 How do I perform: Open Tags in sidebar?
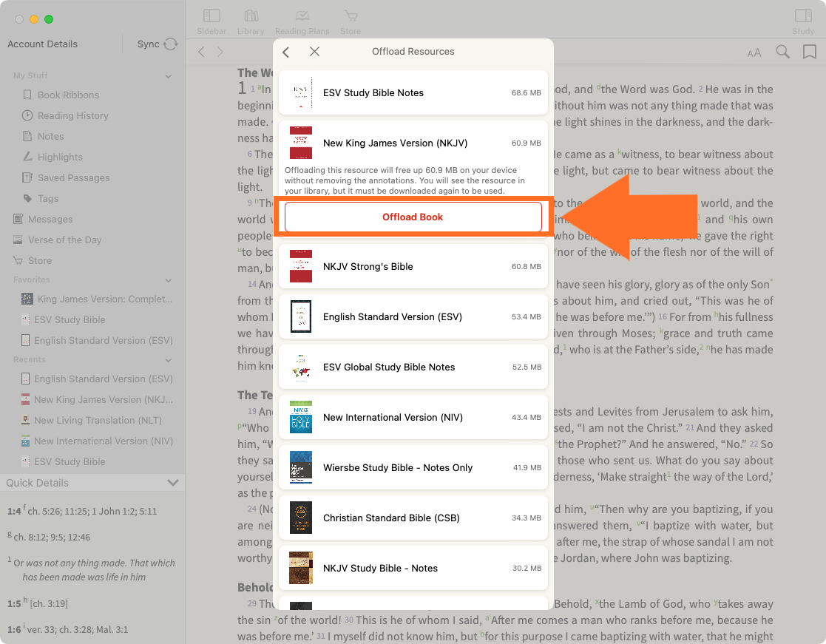[41, 198]
